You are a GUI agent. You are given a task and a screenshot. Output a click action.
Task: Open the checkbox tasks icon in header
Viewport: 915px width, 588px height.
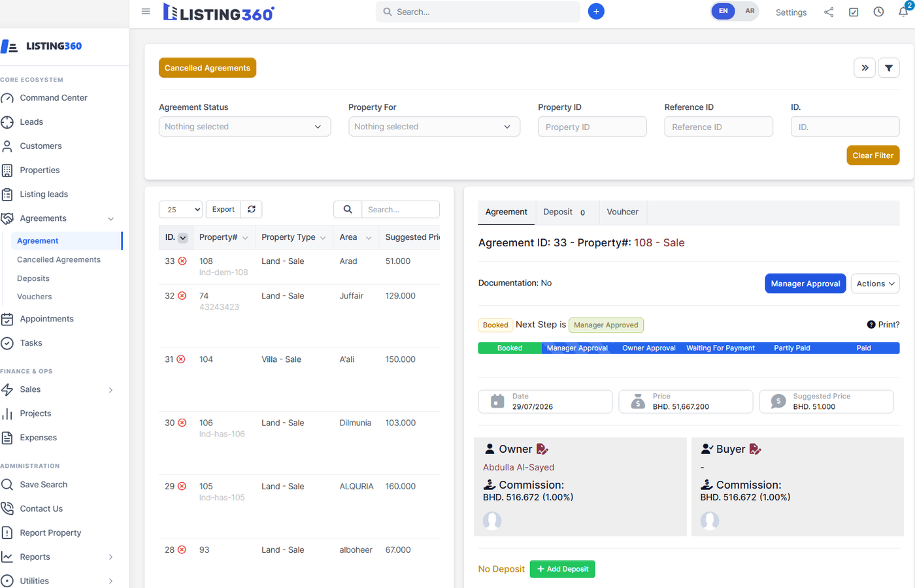(854, 12)
